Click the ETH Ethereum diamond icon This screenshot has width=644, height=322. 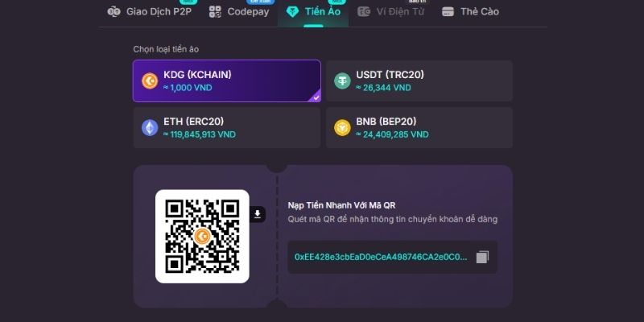150,128
